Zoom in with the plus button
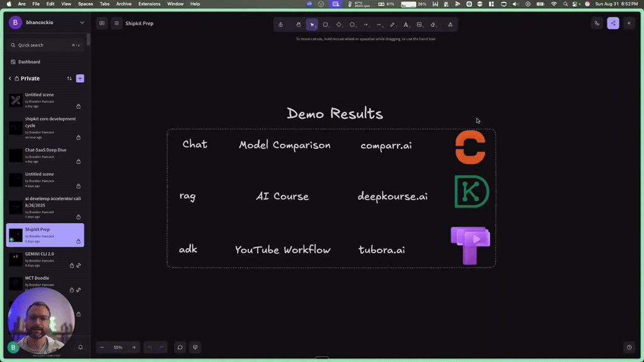Image resolution: width=644 pixels, height=362 pixels. coord(134,347)
